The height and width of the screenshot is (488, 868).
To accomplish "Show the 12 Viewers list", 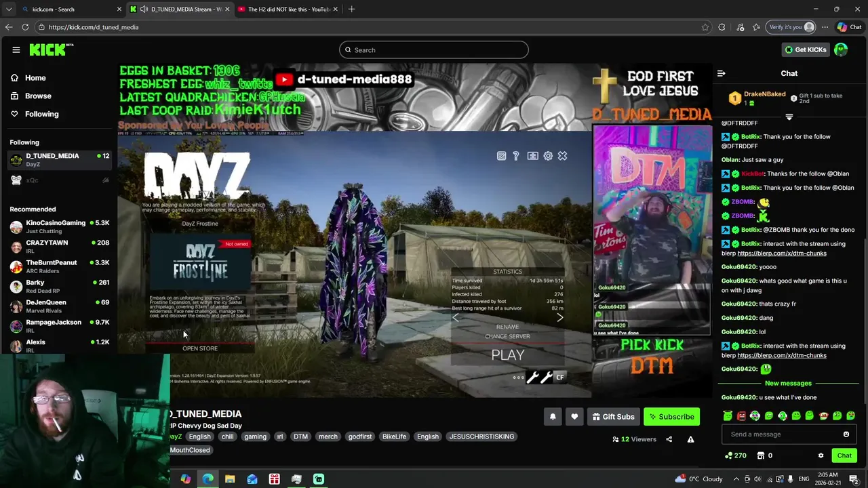I will pyautogui.click(x=634, y=439).
